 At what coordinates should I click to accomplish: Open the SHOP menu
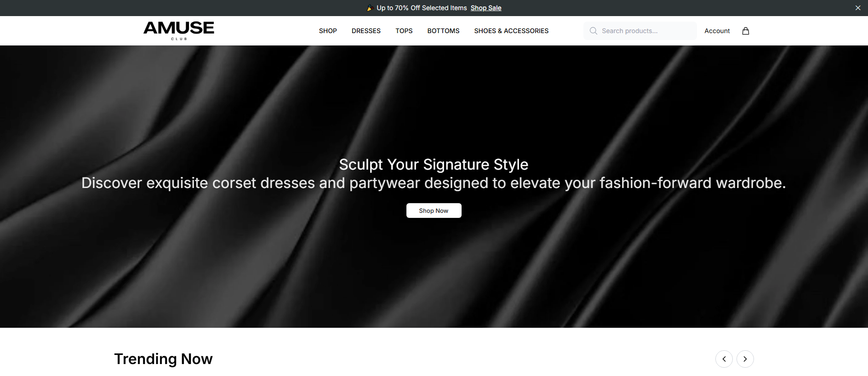point(328,31)
